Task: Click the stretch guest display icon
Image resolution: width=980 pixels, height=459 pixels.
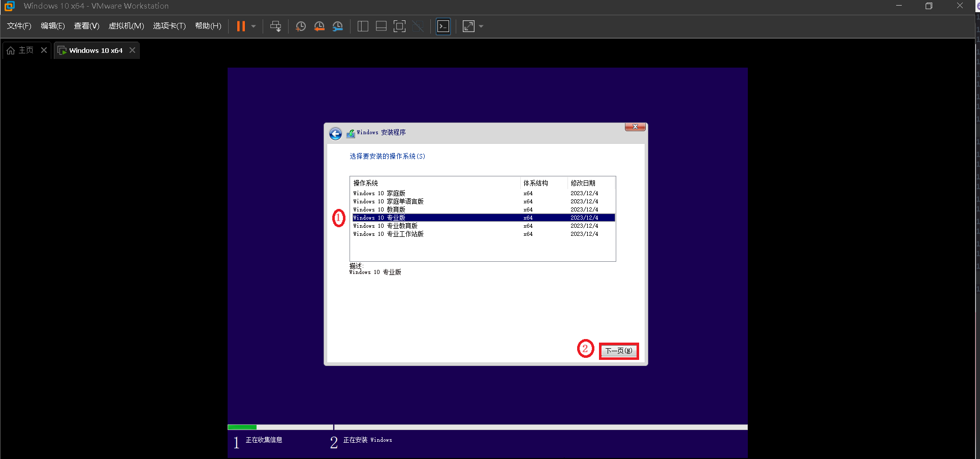Action: tap(468, 26)
